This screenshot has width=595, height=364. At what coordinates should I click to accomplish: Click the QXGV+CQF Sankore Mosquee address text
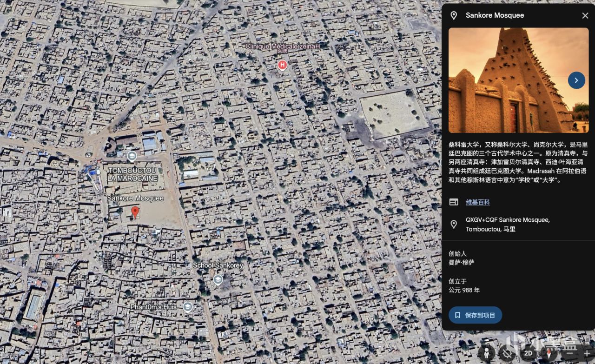508,225
